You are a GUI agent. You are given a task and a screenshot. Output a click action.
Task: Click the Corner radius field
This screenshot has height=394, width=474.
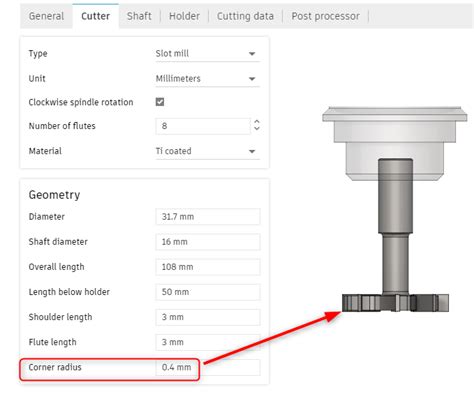click(208, 367)
